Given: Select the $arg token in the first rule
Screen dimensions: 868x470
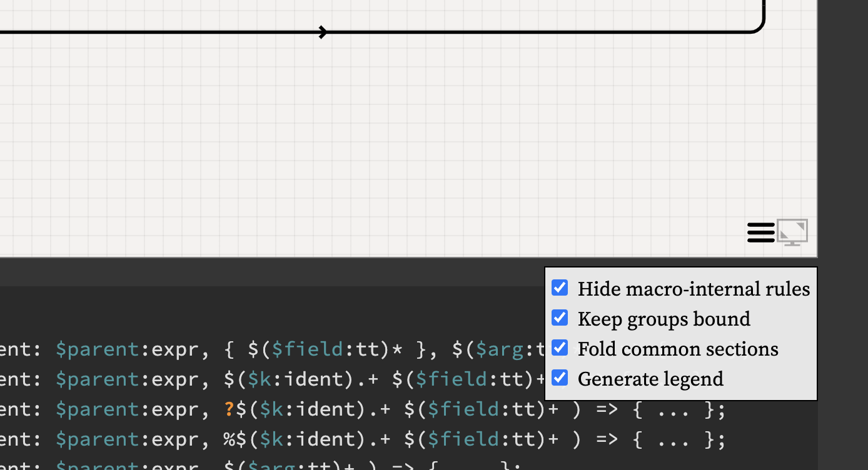Looking at the screenshot, I should 499,348.
